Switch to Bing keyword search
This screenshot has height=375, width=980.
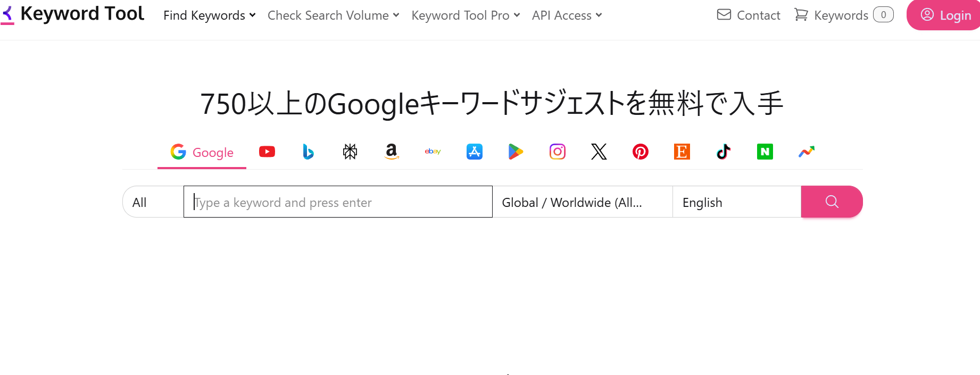click(x=308, y=152)
